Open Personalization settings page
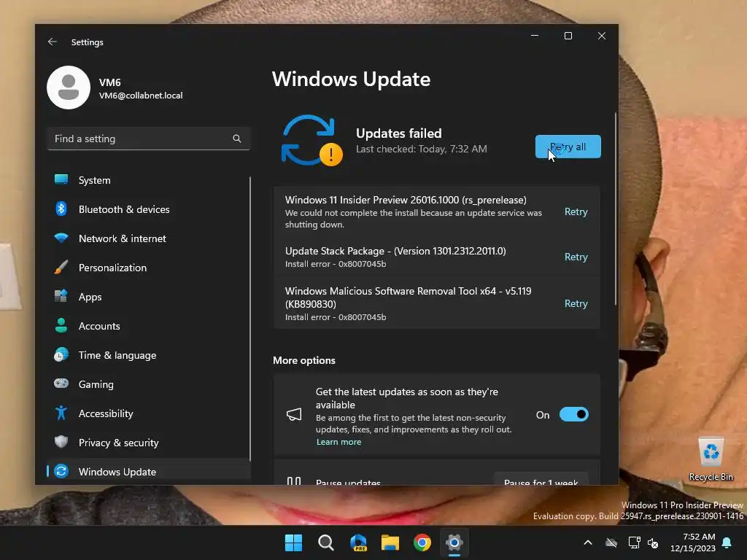The width and height of the screenshot is (747, 560). (149, 267)
